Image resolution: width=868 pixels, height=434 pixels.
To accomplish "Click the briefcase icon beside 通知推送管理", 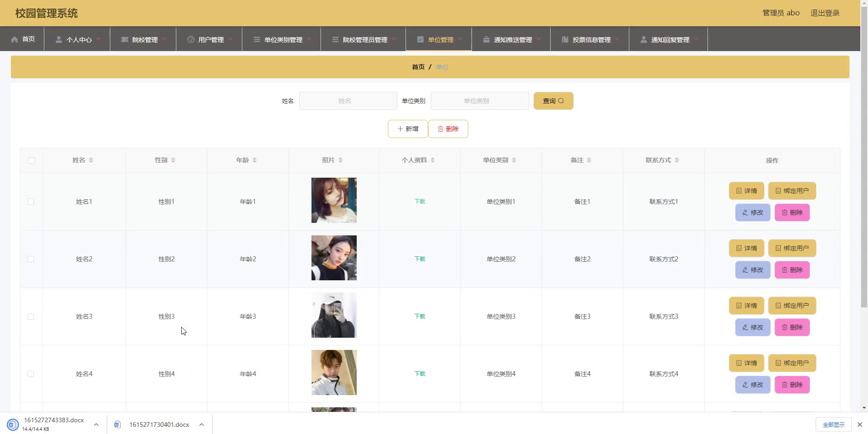I will tap(486, 40).
